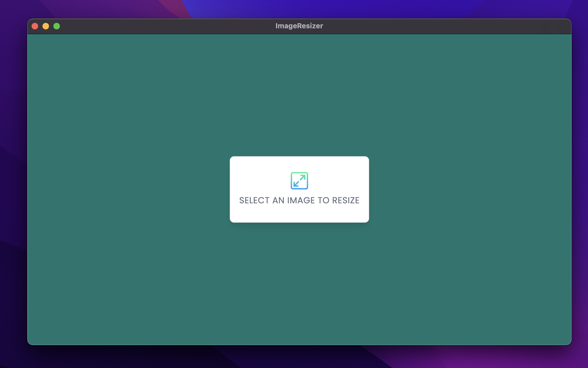Click the word "IMAGE" in the card
The image size is (588, 368).
(301, 200)
